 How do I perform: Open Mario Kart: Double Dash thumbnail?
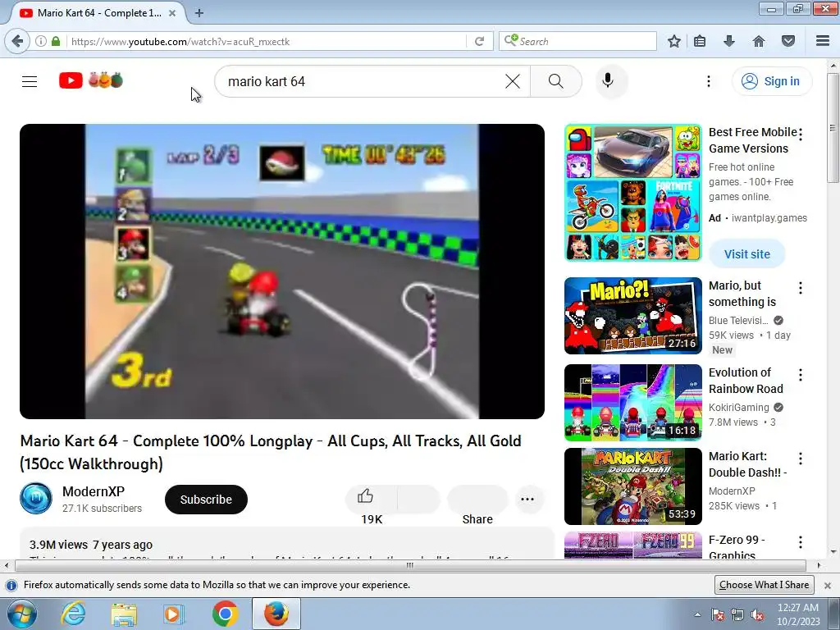click(632, 486)
